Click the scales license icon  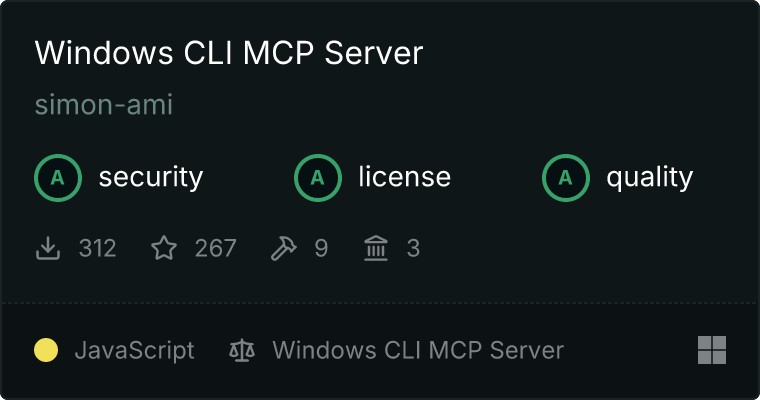pos(242,350)
